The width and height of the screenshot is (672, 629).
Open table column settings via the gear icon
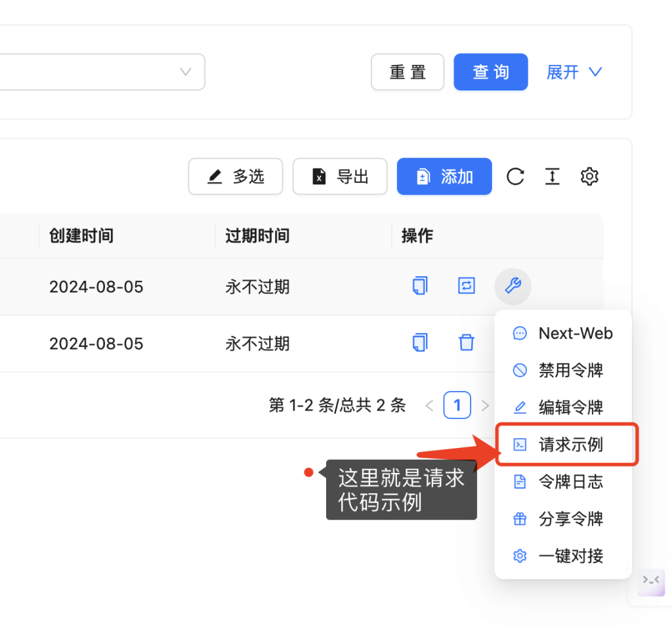(589, 176)
